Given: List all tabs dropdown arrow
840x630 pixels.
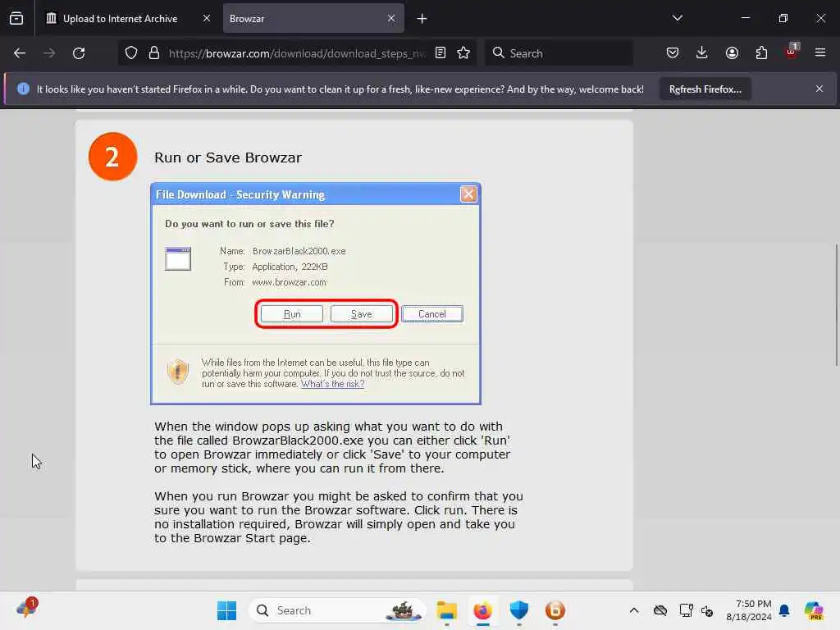Looking at the screenshot, I should pos(677,18).
